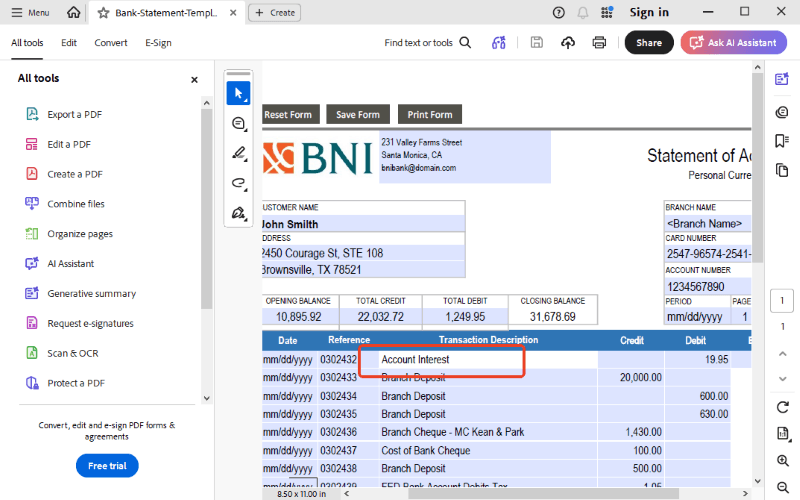Open the page thumbnails right-rail icon
The height and width of the screenshot is (500, 800).
tap(782, 170)
